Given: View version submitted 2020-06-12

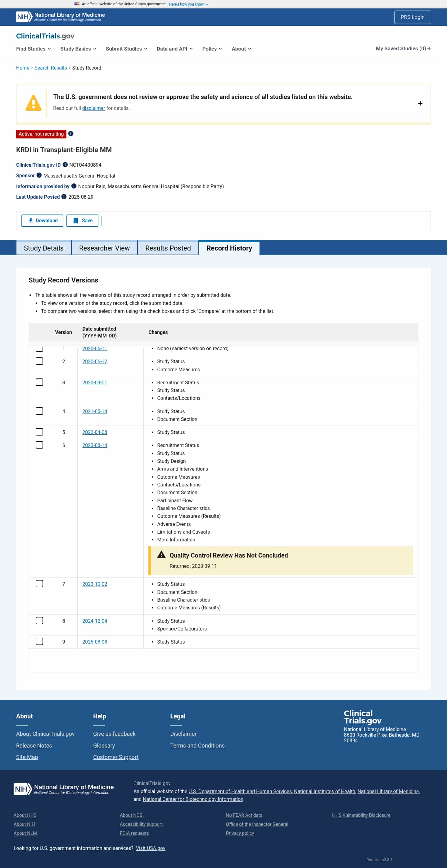Looking at the screenshot, I should (x=95, y=362).
